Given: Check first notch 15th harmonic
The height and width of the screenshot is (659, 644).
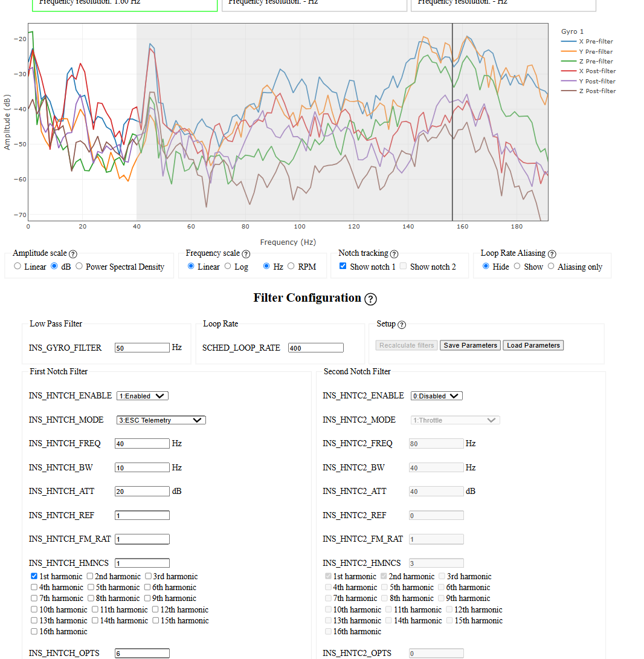Looking at the screenshot, I should point(155,620).
